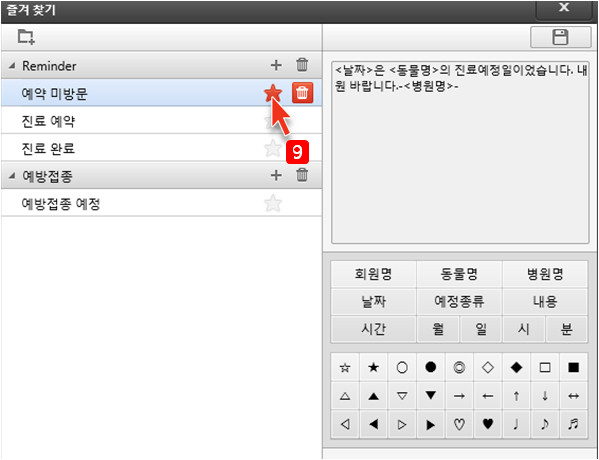Toggle favorite star for 진료 완료
The image size is (599, 460).
tap(273, 148)
